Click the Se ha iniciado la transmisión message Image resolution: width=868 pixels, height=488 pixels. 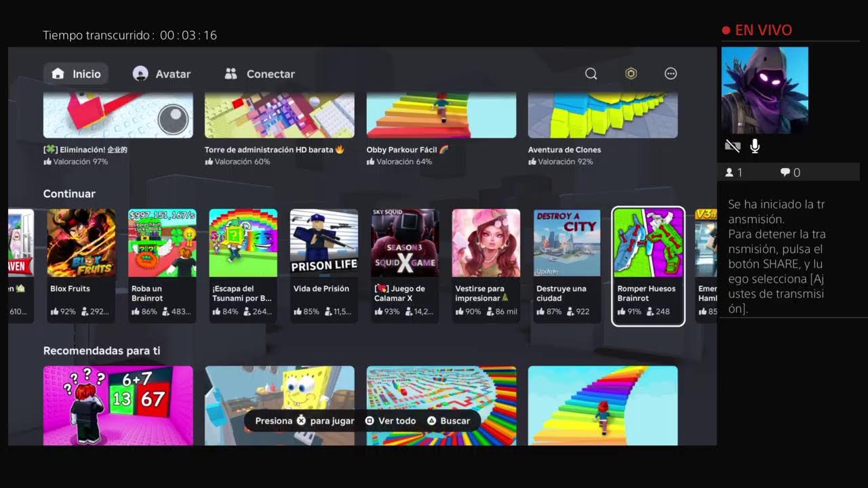776,211
